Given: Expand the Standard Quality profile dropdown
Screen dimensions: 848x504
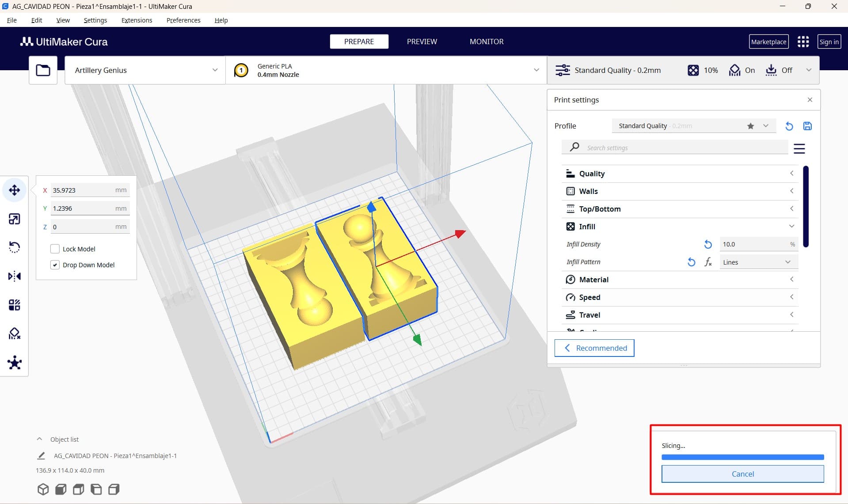Looking at the screenshot, I should [x=693, y=126].
